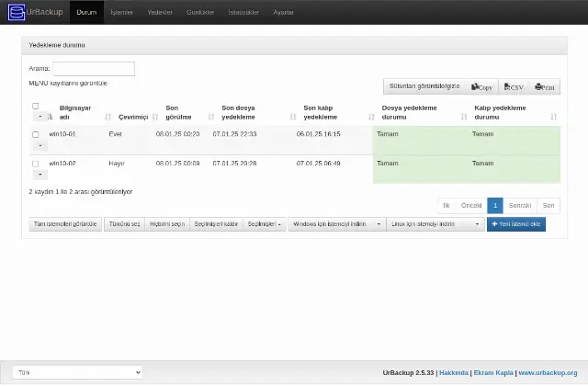Check the win10-02 row checkbox
Viewport: 588px width, 386px height.
[36, 164]
